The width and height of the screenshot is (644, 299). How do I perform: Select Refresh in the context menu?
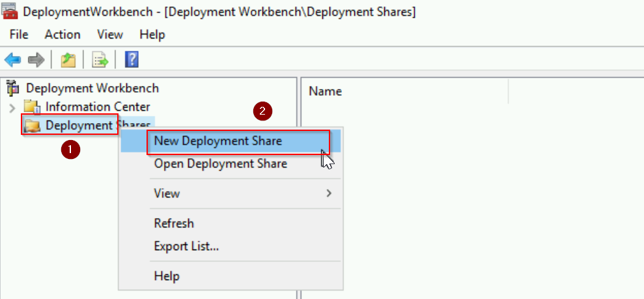click(231, 223)
